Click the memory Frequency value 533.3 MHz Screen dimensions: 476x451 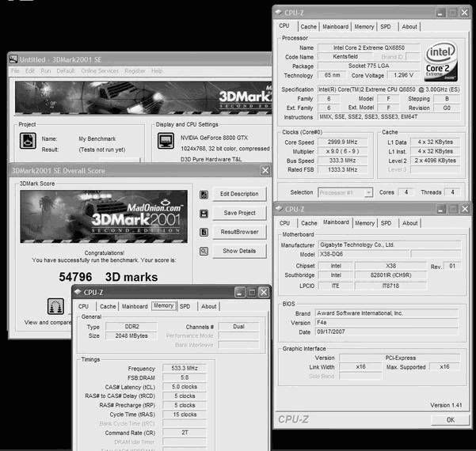pyautogui.click(x=185, y=368)
